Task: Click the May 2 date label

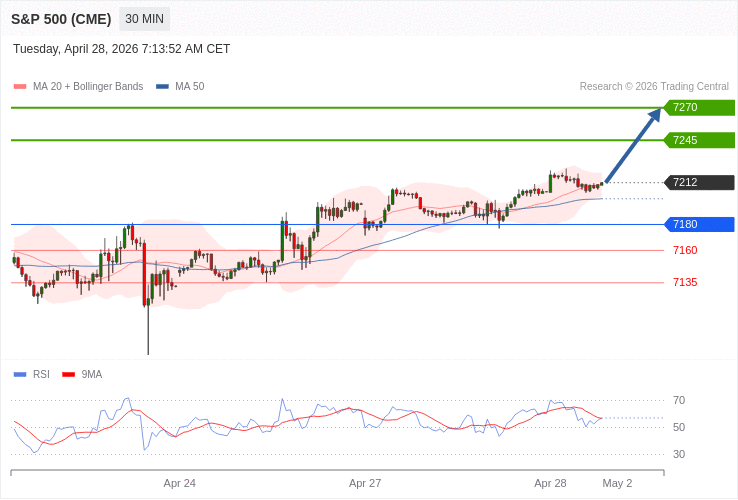Action: [x=617, y=483]
